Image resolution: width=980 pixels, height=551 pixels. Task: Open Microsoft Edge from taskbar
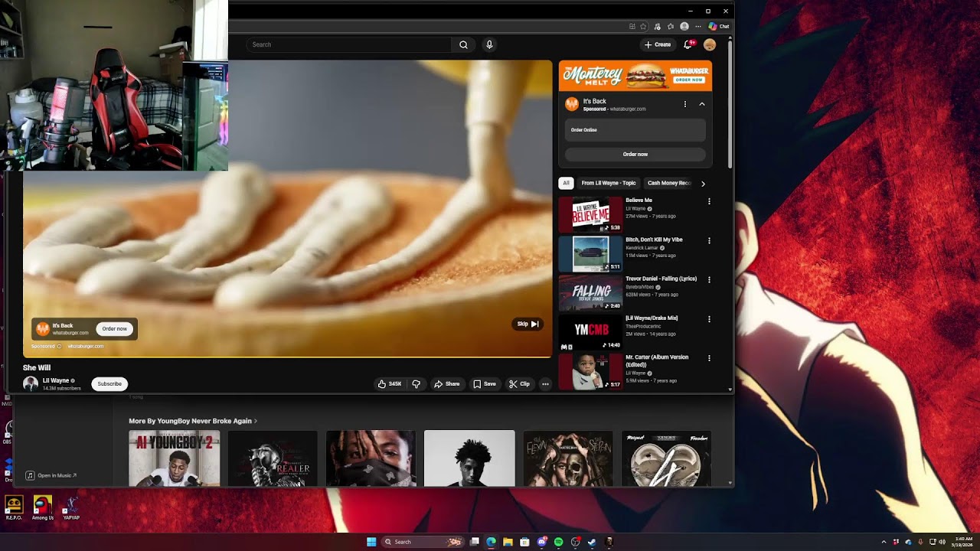491,542
